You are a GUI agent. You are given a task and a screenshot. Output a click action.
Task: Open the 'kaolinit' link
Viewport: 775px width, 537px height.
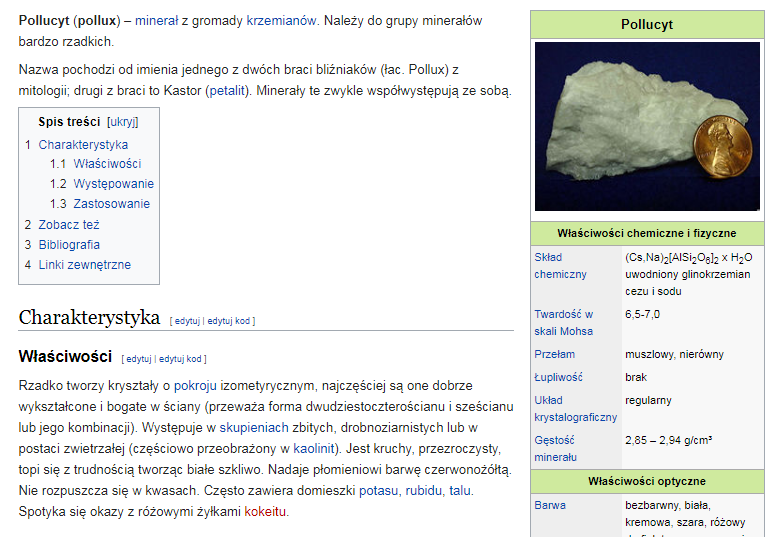[x=314, y=448]
